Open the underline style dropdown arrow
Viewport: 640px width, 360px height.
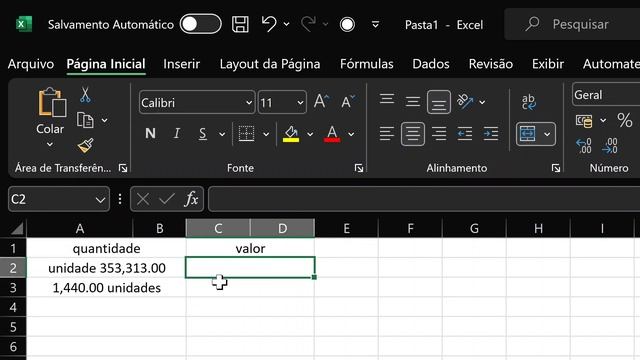(x=222, y=134)
